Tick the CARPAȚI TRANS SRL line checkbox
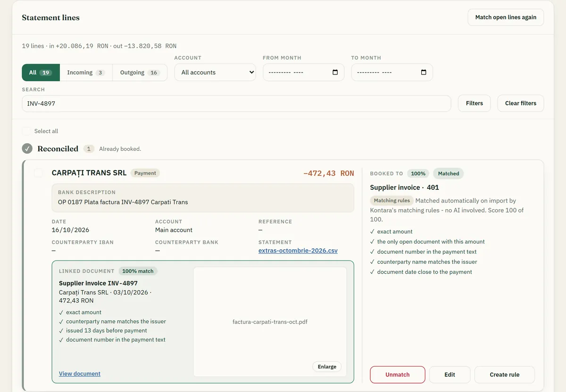 tap(39, 173)
